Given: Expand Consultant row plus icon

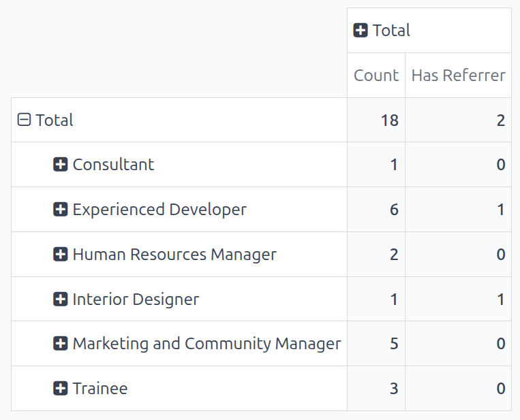Looking at the screenshot, I should click(61, 165).
